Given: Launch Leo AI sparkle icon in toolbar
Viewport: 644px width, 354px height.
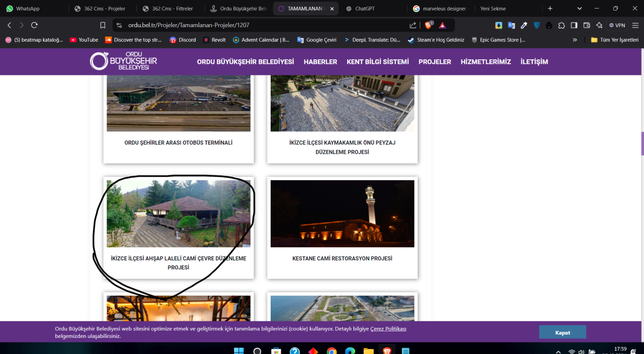Looking at the screenshot, I should pyautogui.click(x=599, y=25).
